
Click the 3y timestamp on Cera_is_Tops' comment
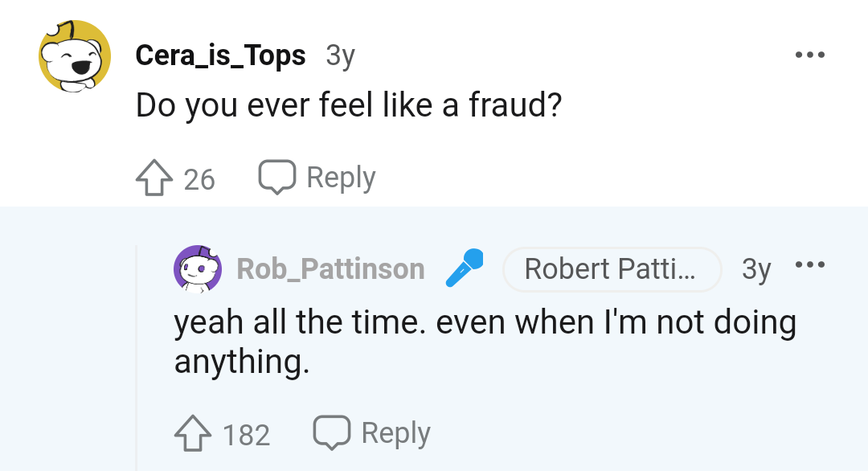tap(341, 56)
